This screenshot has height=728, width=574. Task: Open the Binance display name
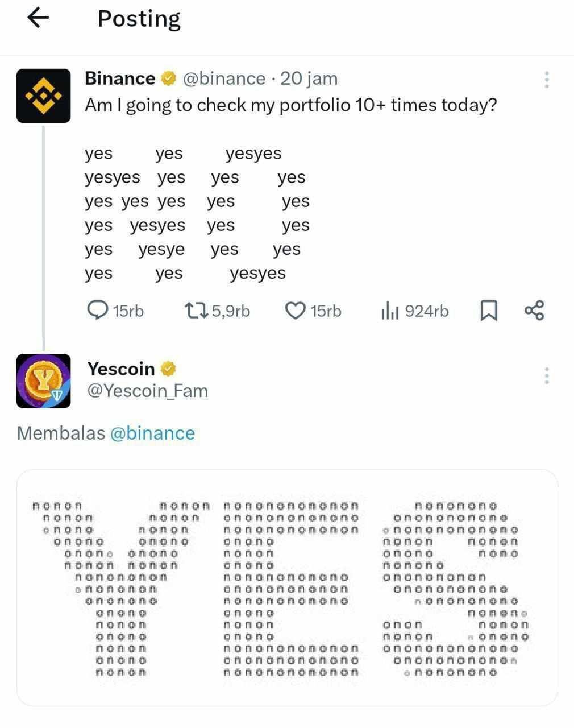point(120,78)
